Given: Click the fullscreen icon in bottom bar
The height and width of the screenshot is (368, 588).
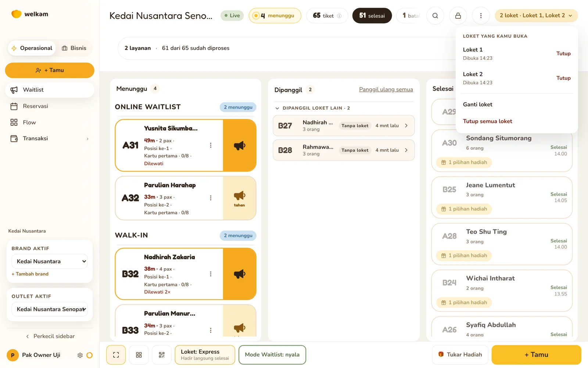Looking at the screenshot, I should tap(116, 355).
